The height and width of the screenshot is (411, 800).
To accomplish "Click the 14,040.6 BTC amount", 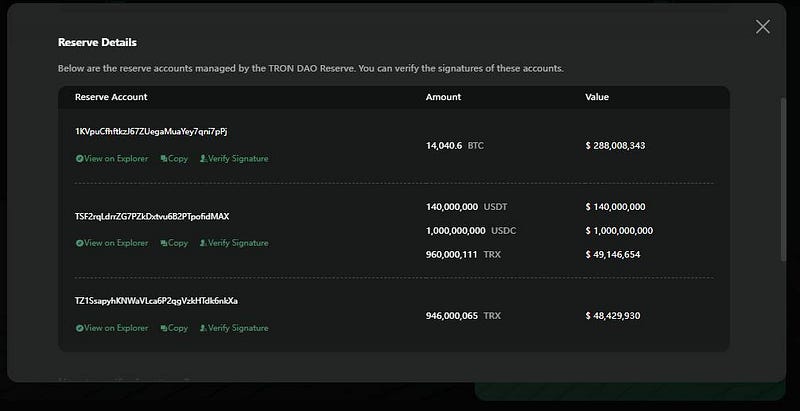I will 455,146.
